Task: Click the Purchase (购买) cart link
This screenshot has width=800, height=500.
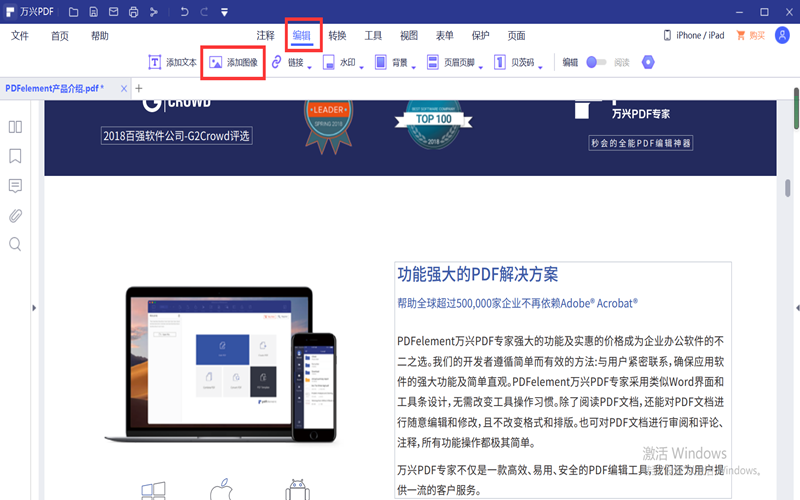Action: click(750, 35)
